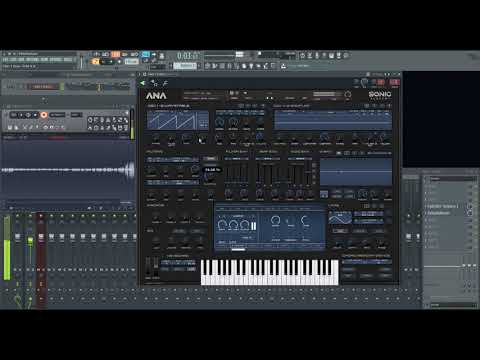Click the envelope graph display above ANA's LFO section
The image size is (480, 360).
[356, 172]
